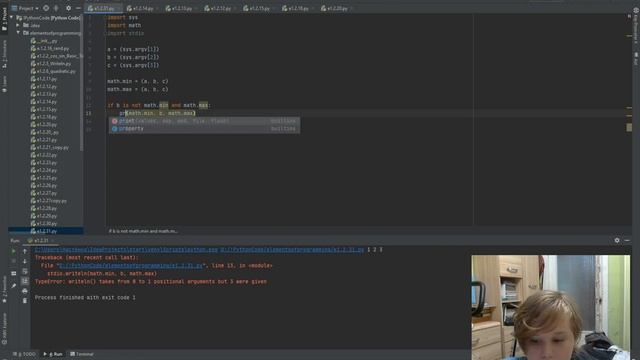Open the Run panel gear settings
The image size is (640, 360).
617,240
